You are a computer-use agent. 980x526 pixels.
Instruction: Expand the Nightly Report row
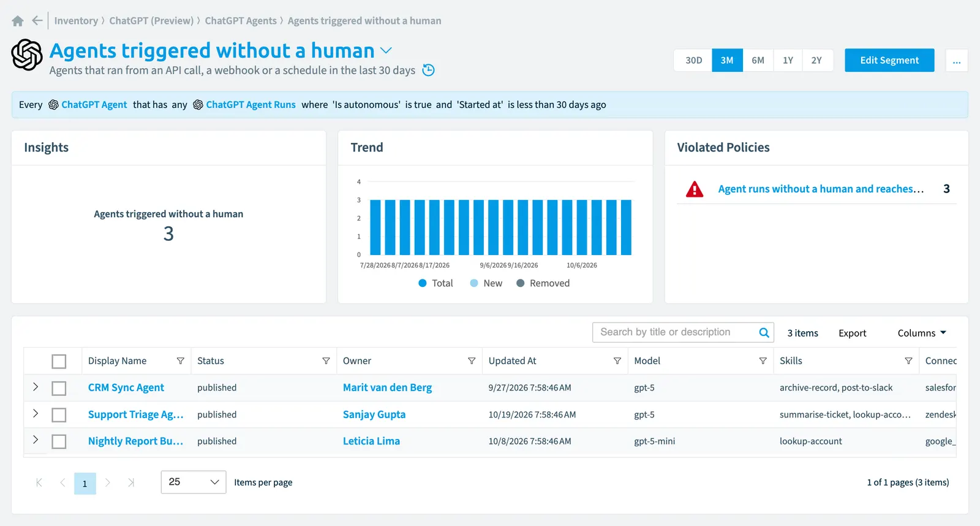[x=36, y=440]
